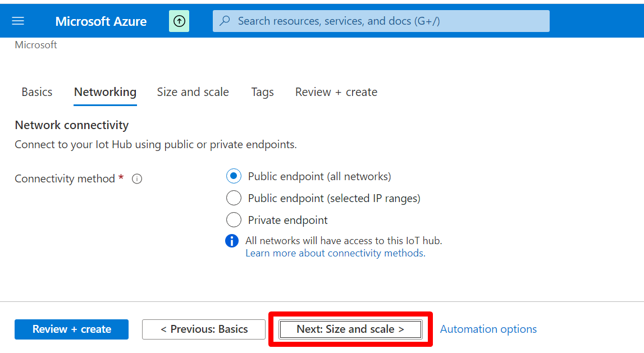644x353 pixels.
Task: Open the Azure portal hamburger menu
Action: coord(18,21)
